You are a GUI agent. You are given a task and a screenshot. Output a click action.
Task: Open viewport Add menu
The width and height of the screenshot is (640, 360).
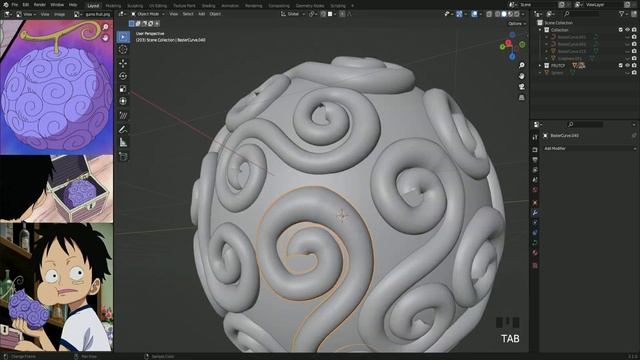(x=202, y=14)
